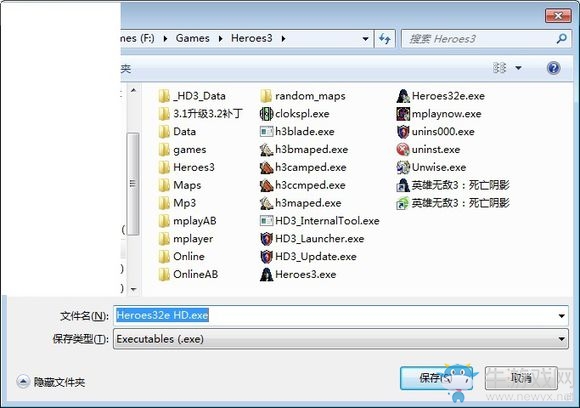
Task: Click the Save button
Action: 436,378
